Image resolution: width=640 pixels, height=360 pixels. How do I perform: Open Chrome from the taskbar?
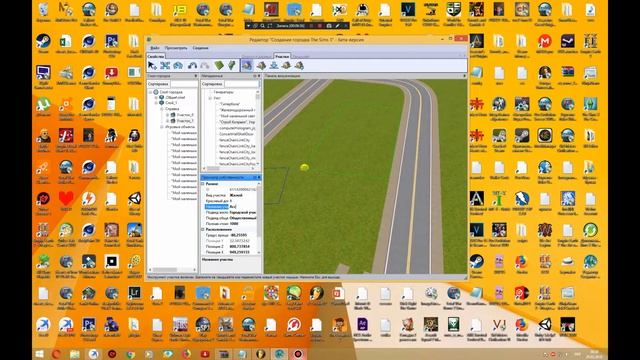[x=130, y=354]
